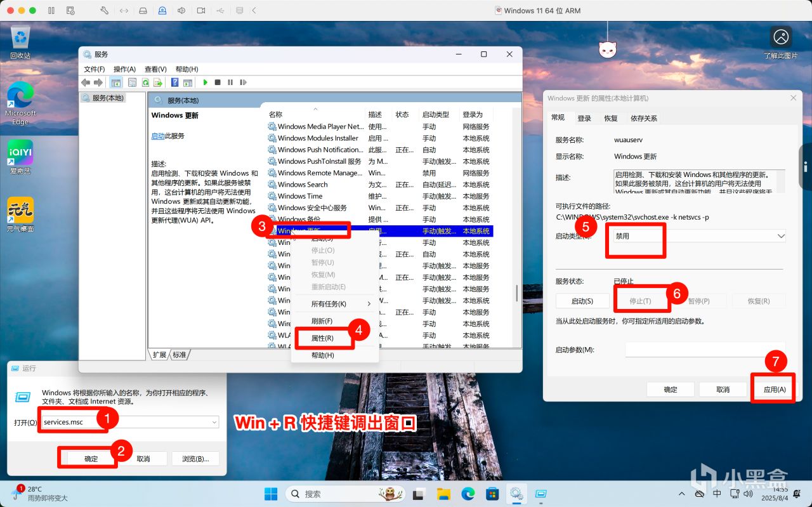Click the stop service square icon
Viewport: 812px width, 507px height.
click(x=218, y=82)
